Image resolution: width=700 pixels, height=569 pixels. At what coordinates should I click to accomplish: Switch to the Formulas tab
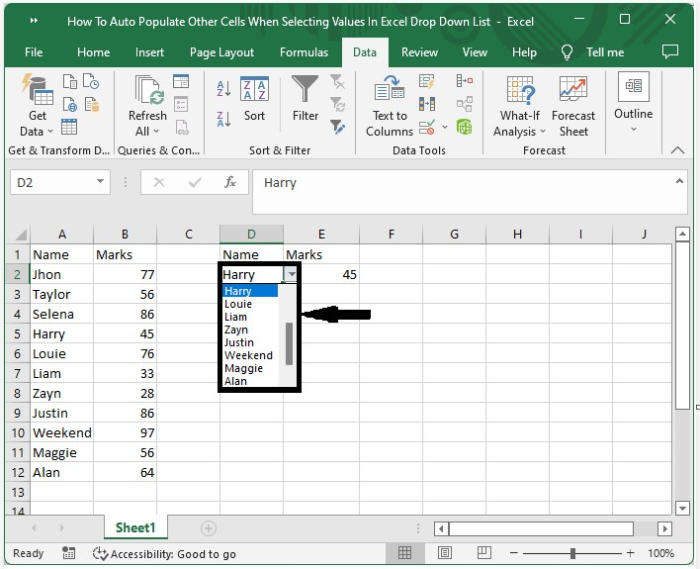pos(304,52)
